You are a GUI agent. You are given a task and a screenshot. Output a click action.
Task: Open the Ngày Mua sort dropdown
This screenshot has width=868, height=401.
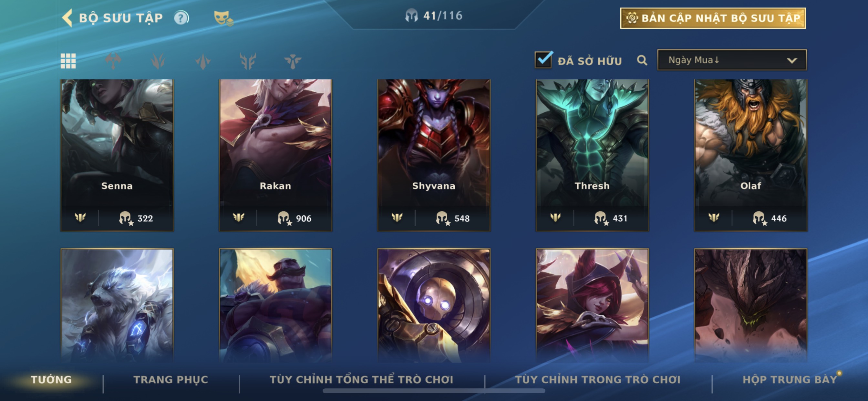pyautogui.click(x=732, y=60)
